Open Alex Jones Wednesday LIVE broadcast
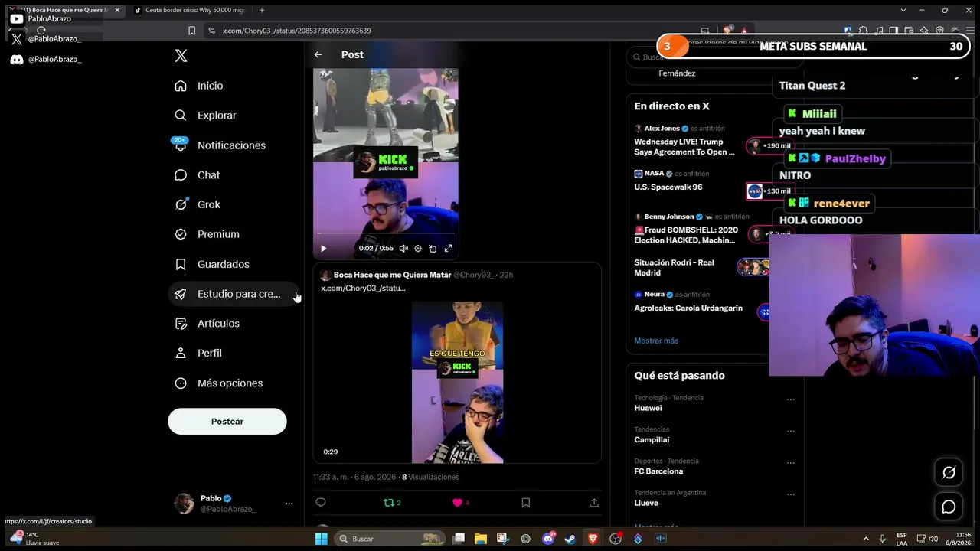 (x=684, y=147)
